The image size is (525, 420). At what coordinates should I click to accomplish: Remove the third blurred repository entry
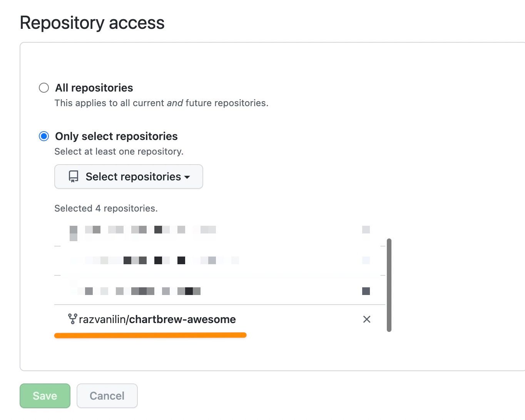click(366, 291)
